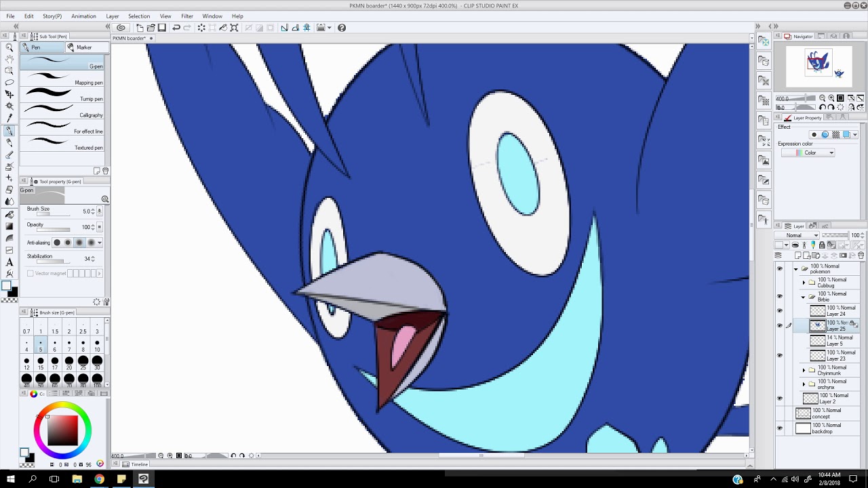Select the Eyedropper tool

[9, 118]
